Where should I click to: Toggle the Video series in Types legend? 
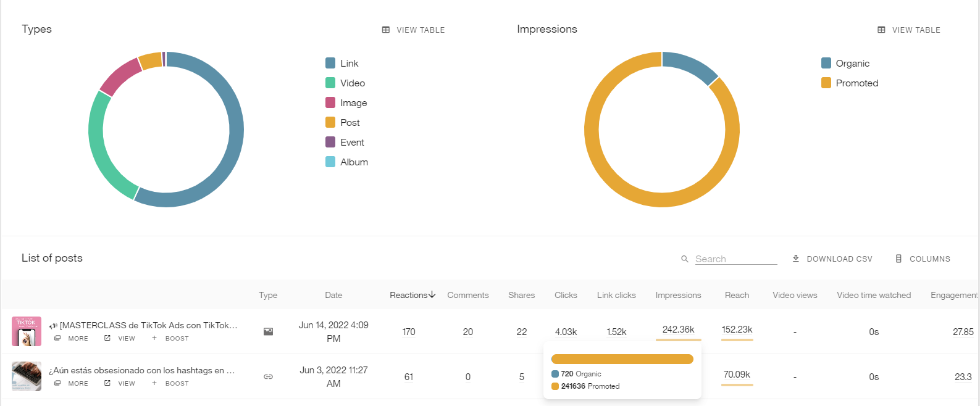[330, 83]
